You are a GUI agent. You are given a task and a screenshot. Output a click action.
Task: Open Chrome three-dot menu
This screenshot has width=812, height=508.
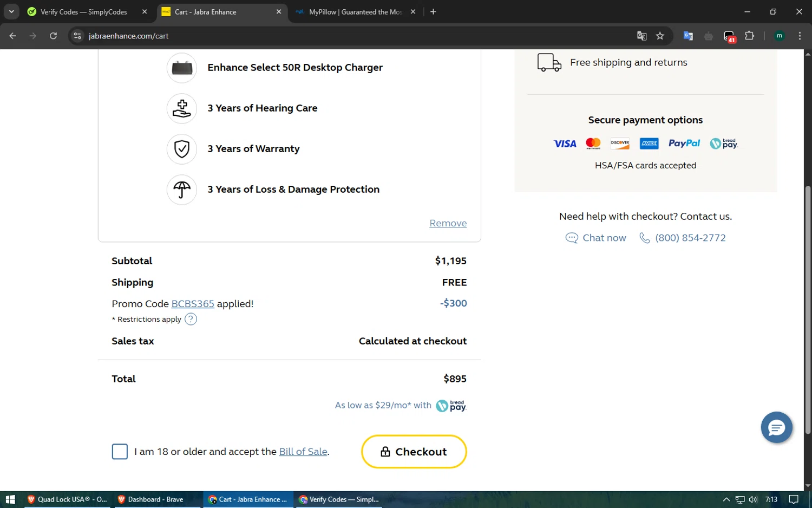tap(800, 36)
